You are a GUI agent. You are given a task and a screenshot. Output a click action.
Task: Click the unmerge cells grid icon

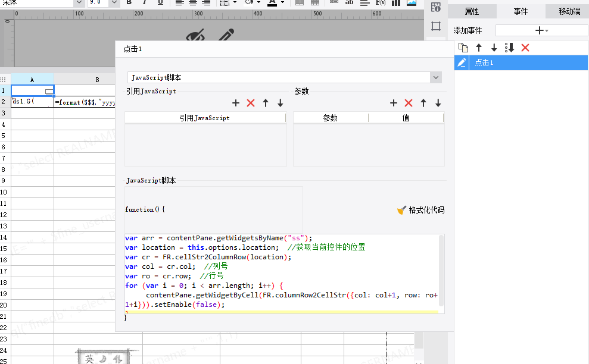[315, 2]
